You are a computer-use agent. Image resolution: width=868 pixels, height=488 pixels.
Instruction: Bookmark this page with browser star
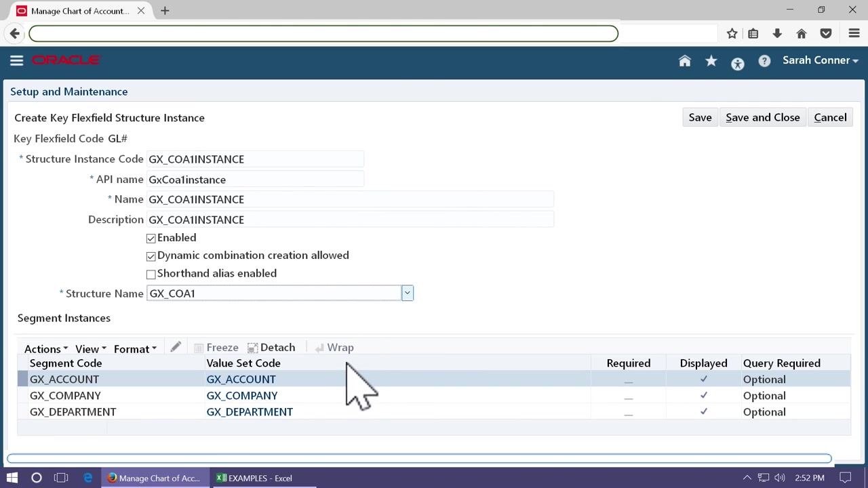tap(732, 33)
